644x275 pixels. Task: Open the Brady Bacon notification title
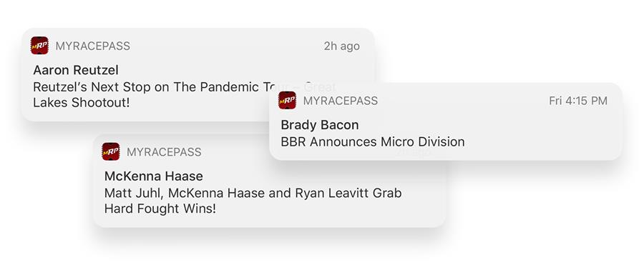tap(320, 125)
